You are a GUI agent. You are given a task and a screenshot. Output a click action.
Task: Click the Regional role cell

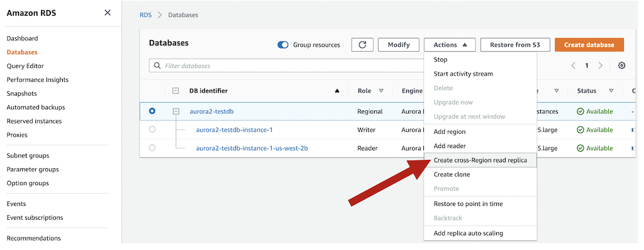pyautogui.click(x=370, y=111)
